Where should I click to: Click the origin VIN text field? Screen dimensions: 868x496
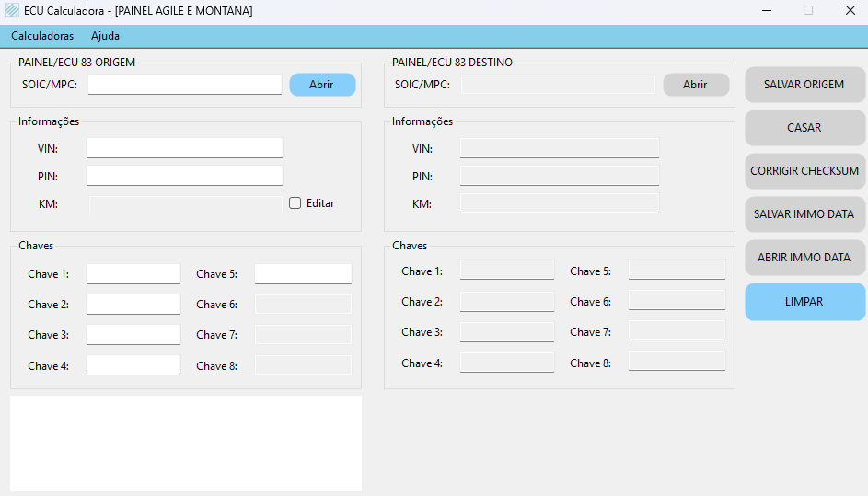184,148
